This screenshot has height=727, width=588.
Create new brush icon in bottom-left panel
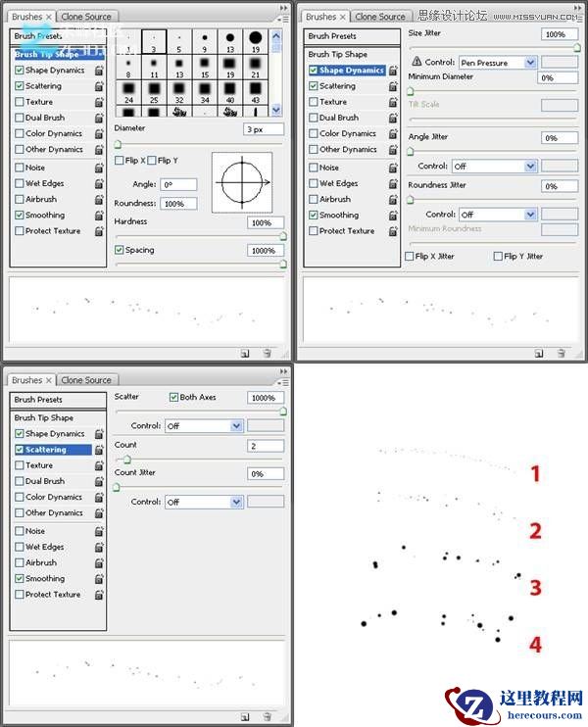[245, 717]
